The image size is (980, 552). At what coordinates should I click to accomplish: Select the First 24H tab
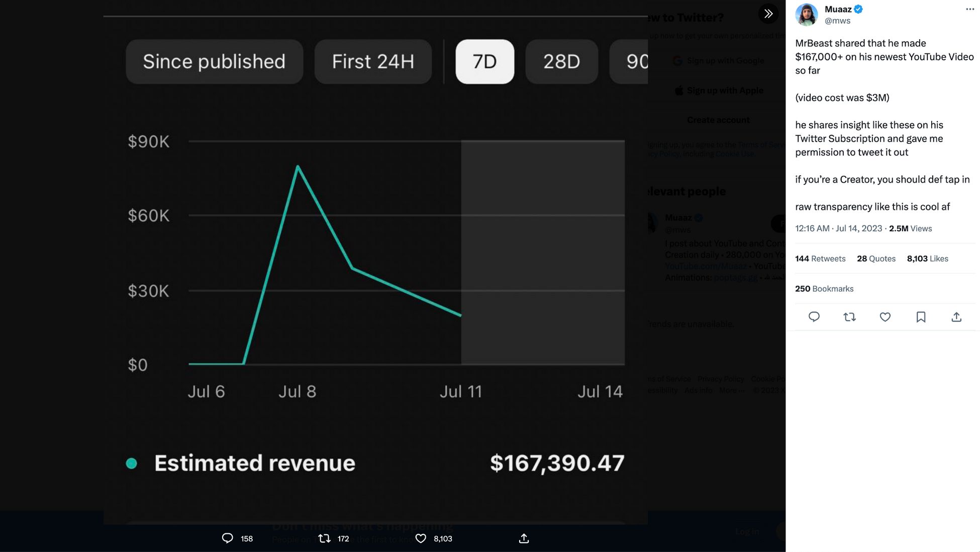[x=373, y=62]
